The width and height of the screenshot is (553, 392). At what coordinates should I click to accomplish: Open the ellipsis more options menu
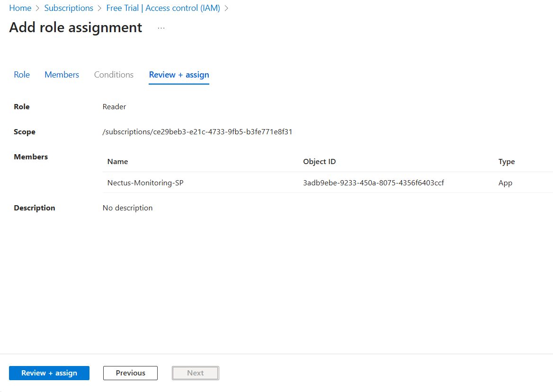coord(161,28)
